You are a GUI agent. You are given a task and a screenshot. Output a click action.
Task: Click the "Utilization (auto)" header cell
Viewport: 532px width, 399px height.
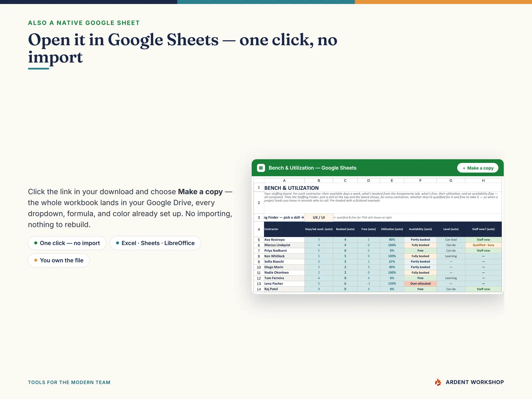click(x=392, y=229)
